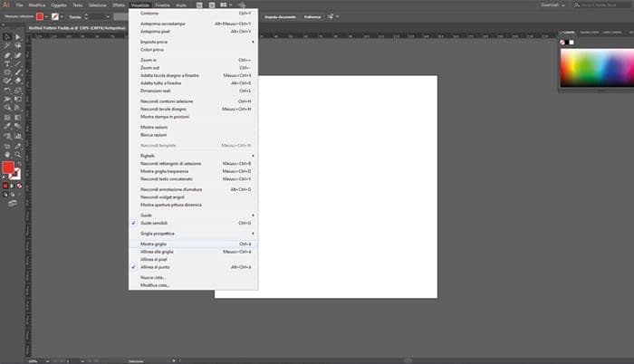Select the Selection (black arrow) tool
Screen dimensions: 634x364
(x=7, y=37)
